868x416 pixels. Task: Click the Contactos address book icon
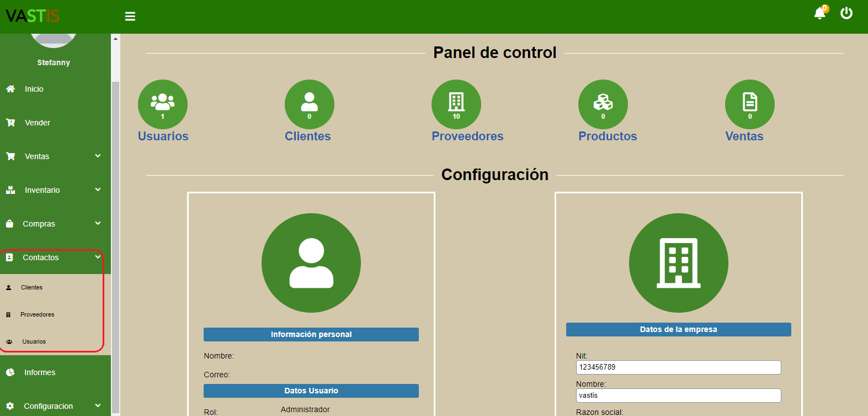click(9, 257)
